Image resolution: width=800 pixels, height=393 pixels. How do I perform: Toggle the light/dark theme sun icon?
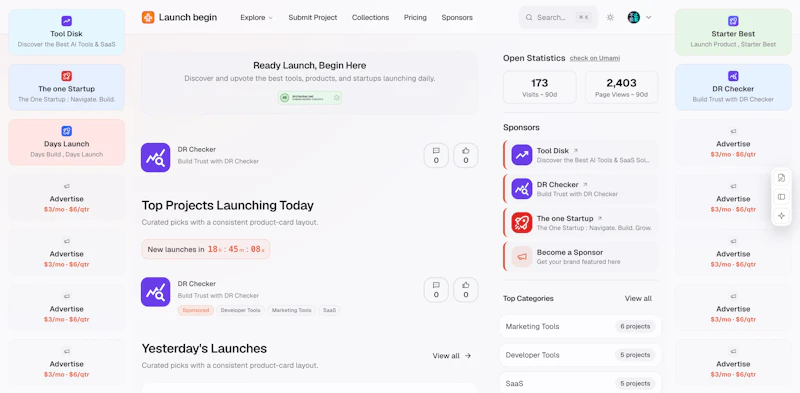pos(610,17)
